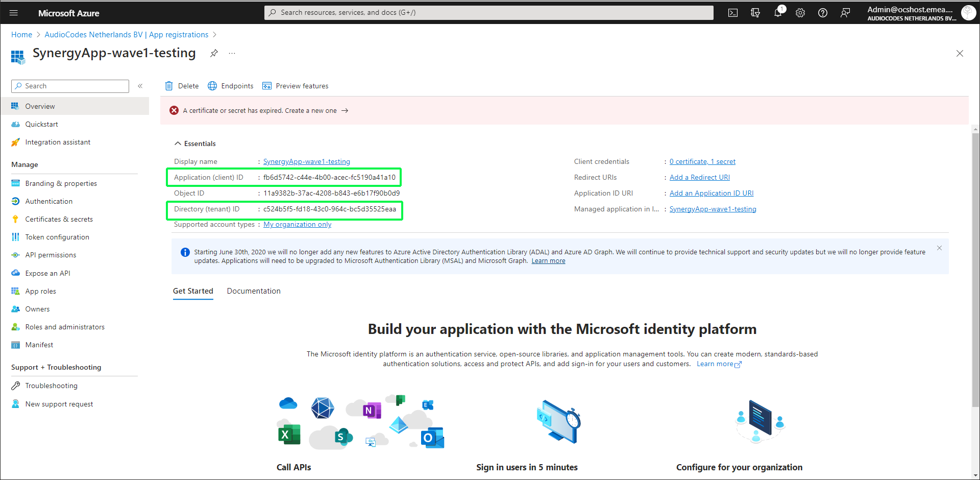The height and width of the screenshot is (480, 980).
Task: Open portal settings gear
Action: (800, 13)
